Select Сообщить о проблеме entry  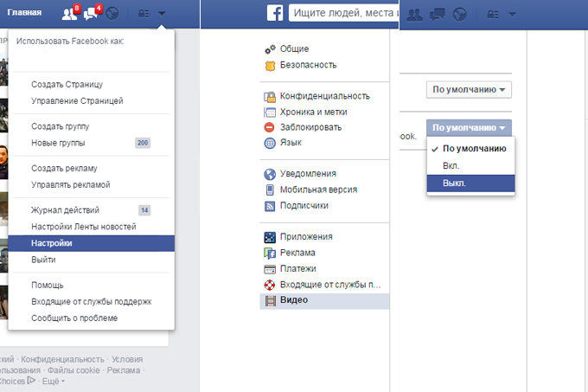74,318
